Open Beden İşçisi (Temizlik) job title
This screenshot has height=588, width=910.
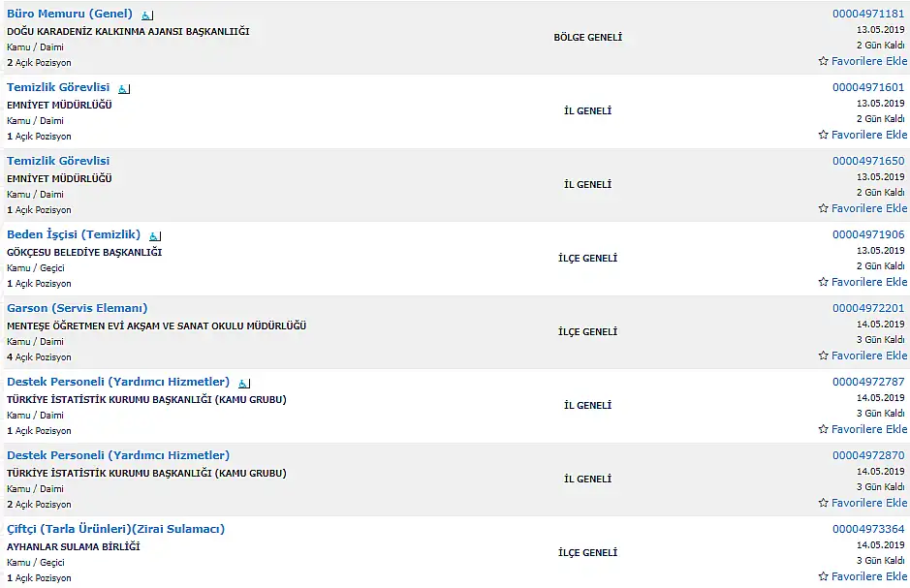(x=74, y=234)
